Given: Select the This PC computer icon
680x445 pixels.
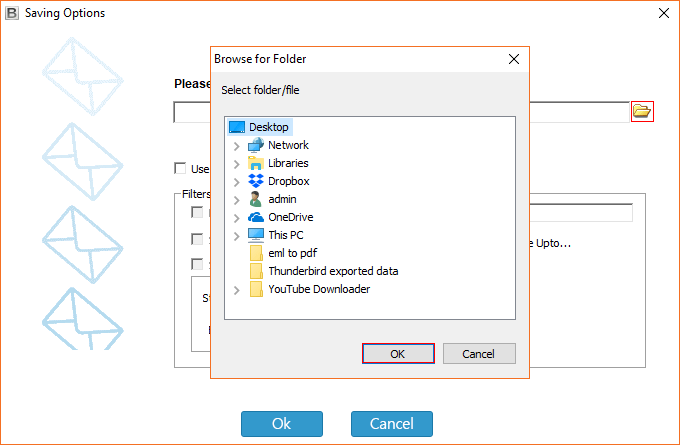Looking at the screenshot, I should (255, 235).
